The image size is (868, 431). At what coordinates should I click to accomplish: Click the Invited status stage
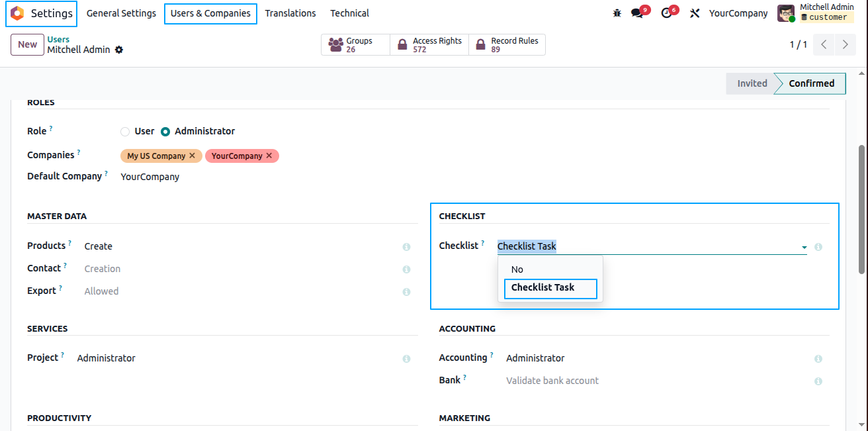coord(752,83)
